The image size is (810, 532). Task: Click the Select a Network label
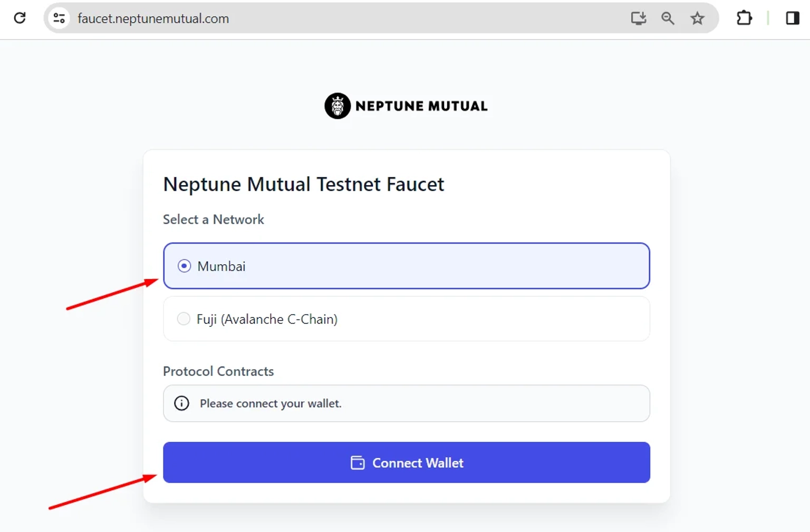(x=213, y=219)
